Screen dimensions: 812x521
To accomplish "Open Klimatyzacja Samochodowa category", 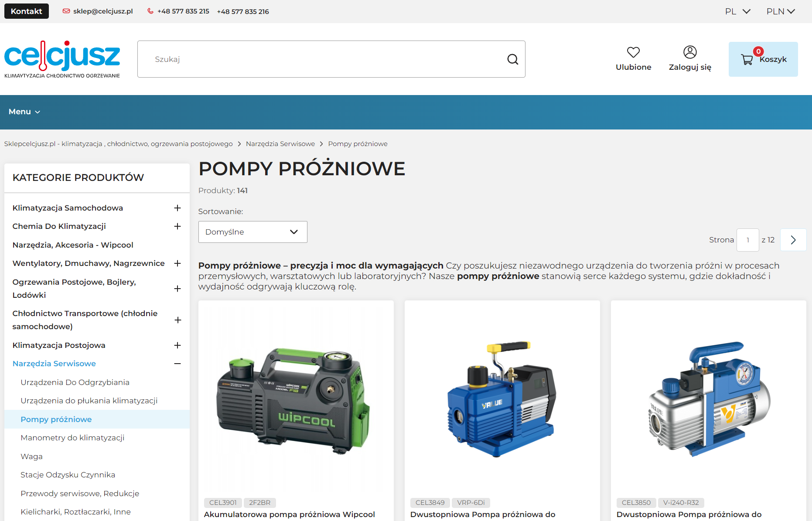I will click(x=68, y=208).
